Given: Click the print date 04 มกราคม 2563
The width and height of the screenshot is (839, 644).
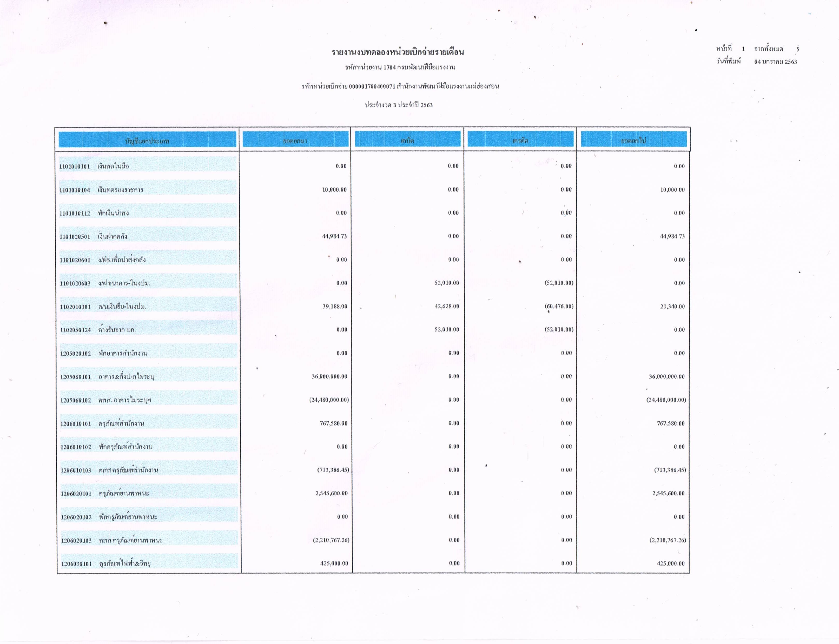Looking at the screenshot, I should 775,62.
